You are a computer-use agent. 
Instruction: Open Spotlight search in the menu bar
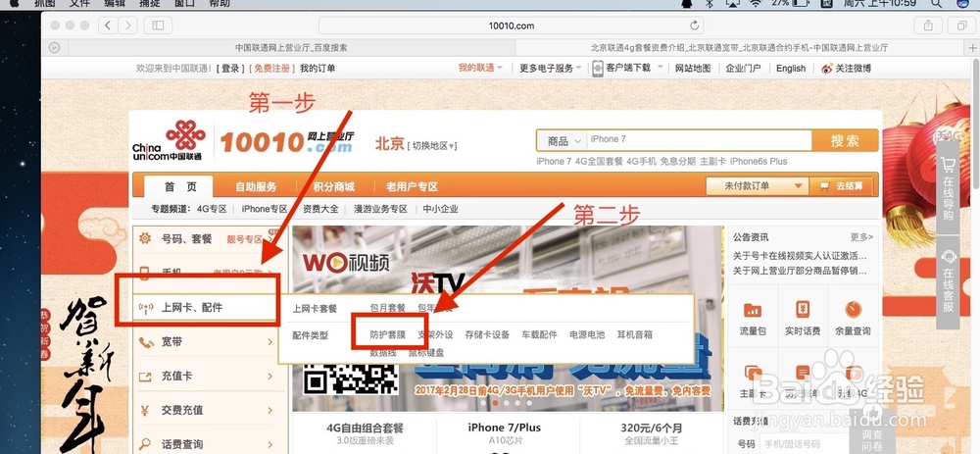point(936,3)
